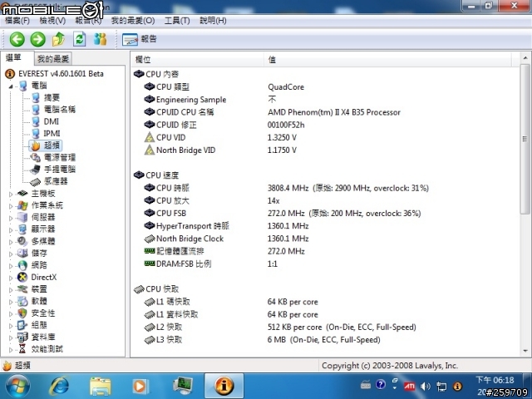The width and height of the screenshot is (532, 399).
Task: Switch to the 我的最愛 tab
Action: [x=53, y=59]
